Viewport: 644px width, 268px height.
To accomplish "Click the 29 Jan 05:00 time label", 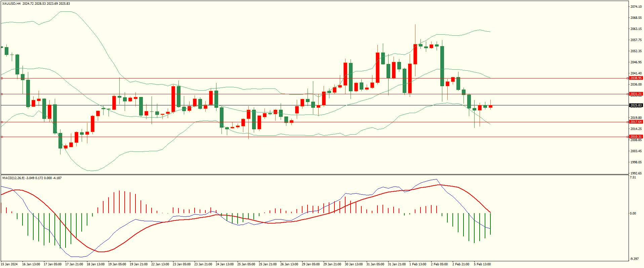I will point(311,264).
